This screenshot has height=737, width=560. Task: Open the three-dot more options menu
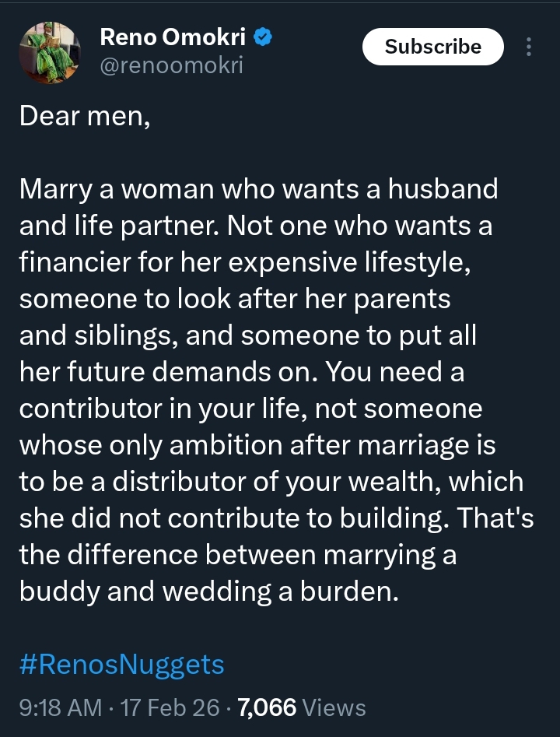coord(530,47)
